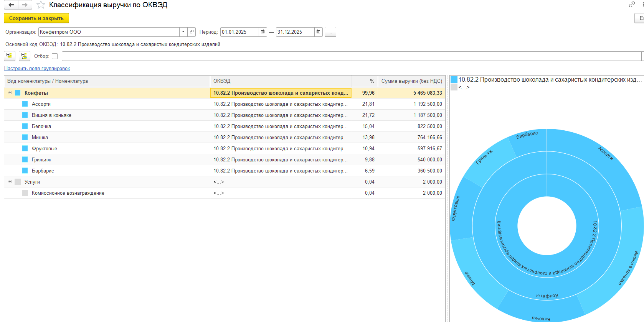Open Настроить поля группировок link
The image size is (644, 322).
[x=37, y=69]
